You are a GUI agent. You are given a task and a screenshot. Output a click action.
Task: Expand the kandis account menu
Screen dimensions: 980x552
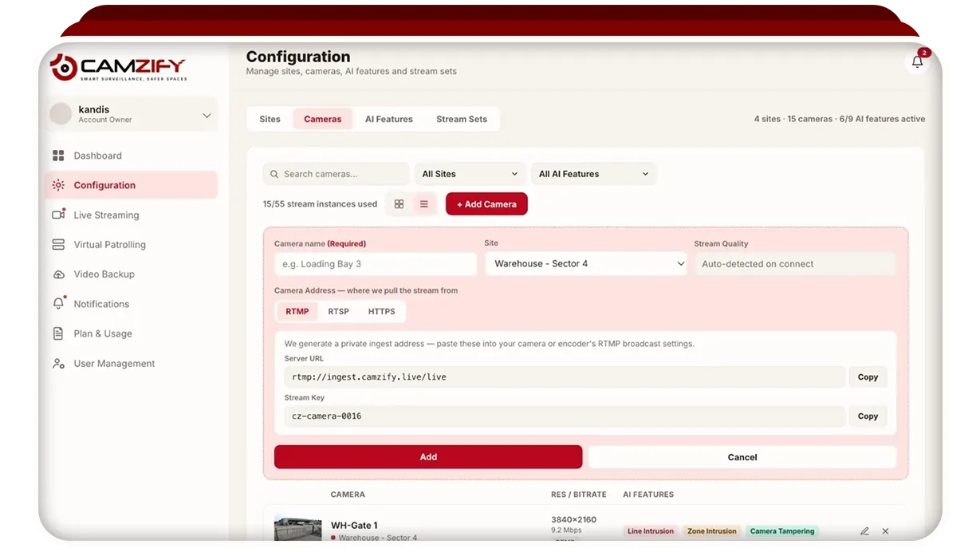132,115
